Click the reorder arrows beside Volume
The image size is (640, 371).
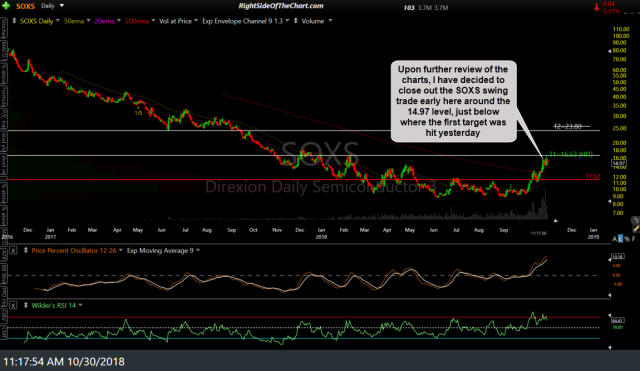pyautogui.click(x=296, y=21)
